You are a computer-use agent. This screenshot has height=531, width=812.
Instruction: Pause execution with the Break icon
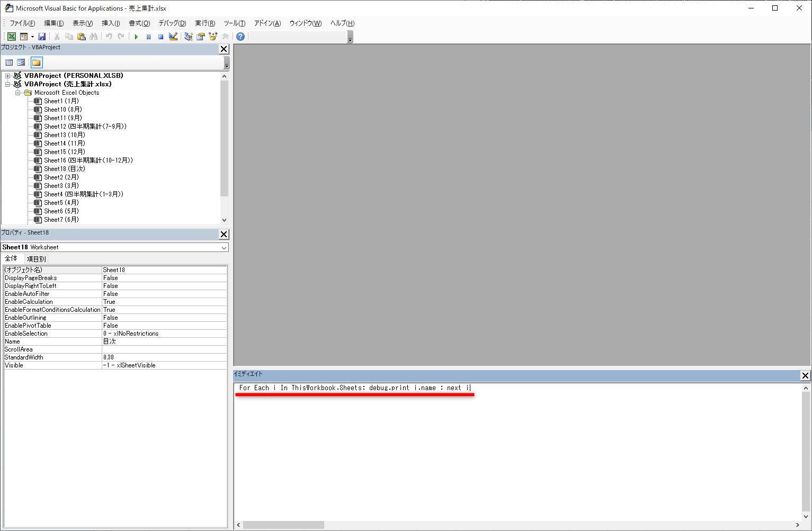149,36
